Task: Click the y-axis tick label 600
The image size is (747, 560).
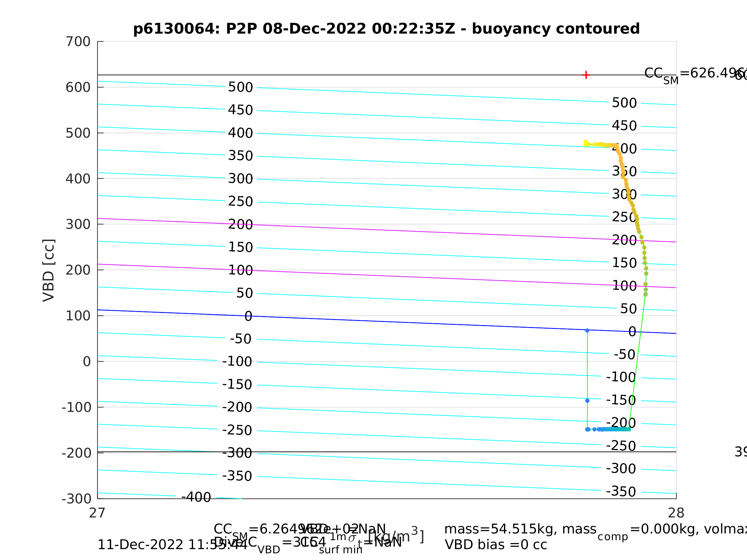Action: click(78, 87)
